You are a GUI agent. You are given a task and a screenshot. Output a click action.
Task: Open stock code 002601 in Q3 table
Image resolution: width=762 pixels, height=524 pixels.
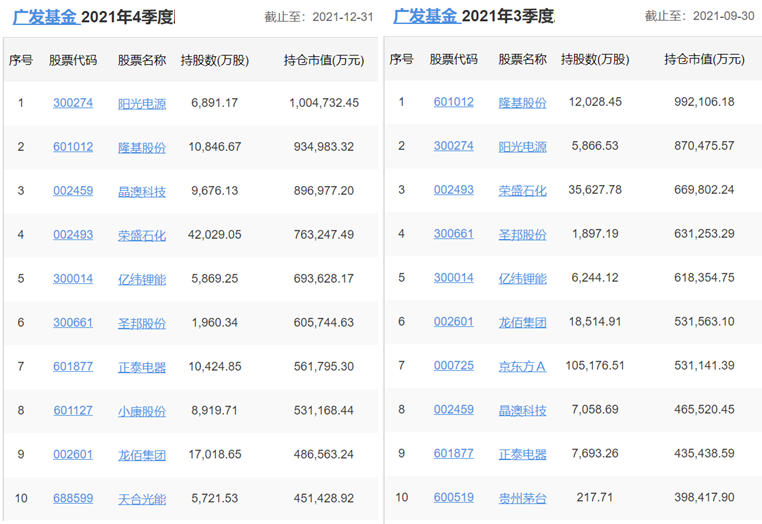453,321
